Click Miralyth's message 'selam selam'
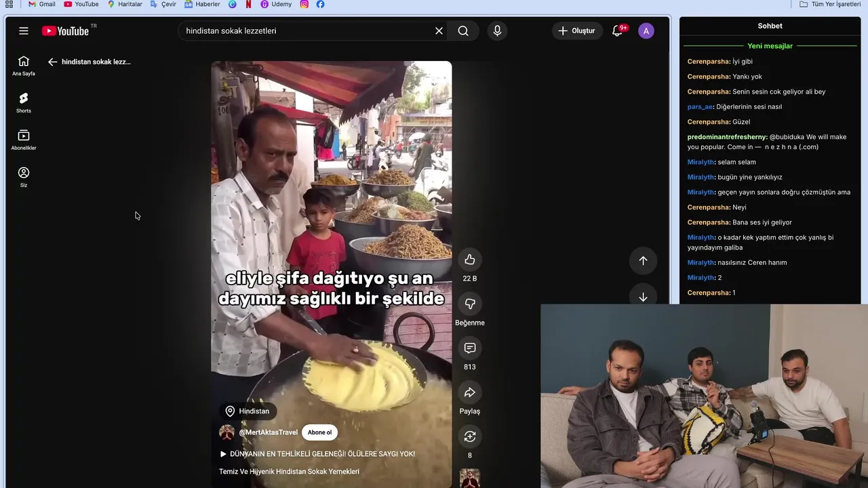868x488 pixels. pyautogui.click(x=736, y=162)
